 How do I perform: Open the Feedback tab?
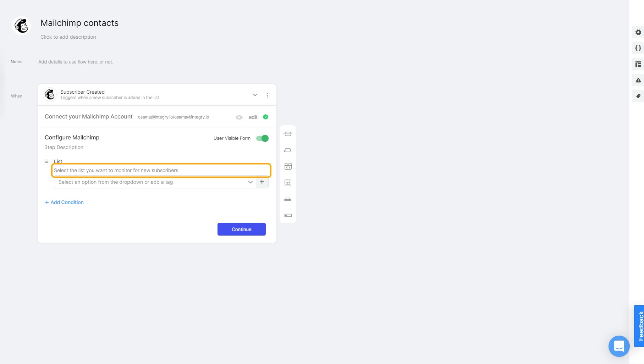(x=639, y=326)
